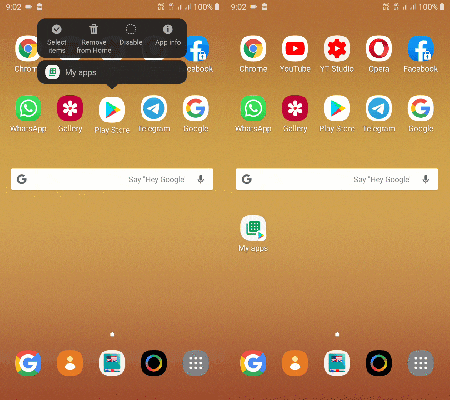Open Google app on left screen
Viewport: 450px width, 400px height.
click(x=196, y=108)
